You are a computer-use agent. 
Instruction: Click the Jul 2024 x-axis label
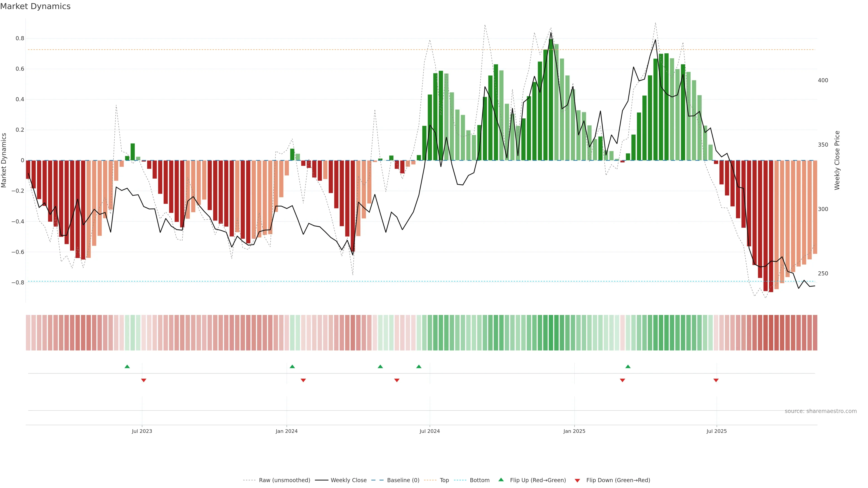pos(430,431)
